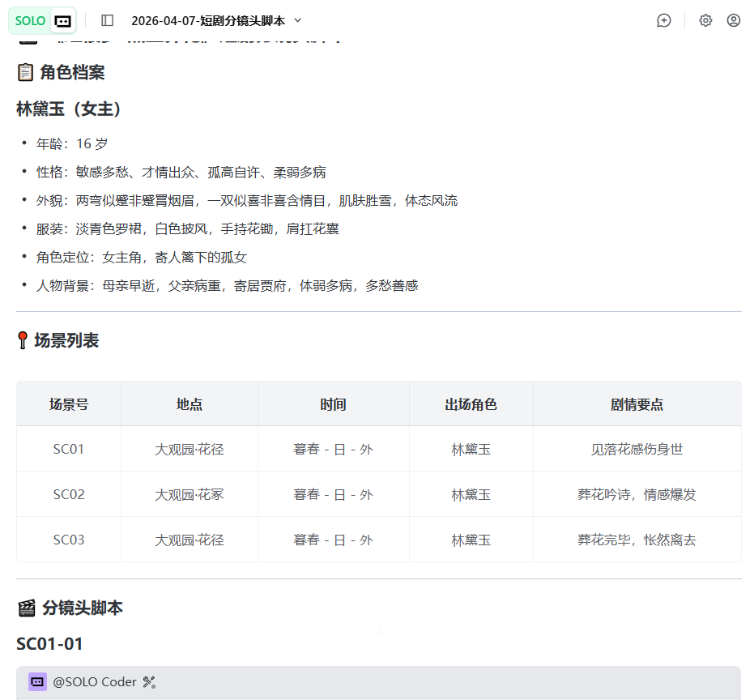
Task: Click the SC01-01 shot heading
Action: 49,644
